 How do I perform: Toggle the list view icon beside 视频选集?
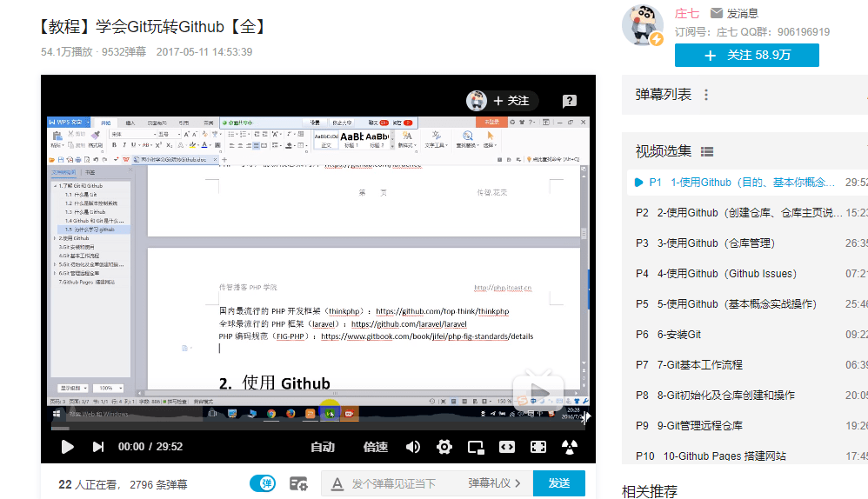707,151
